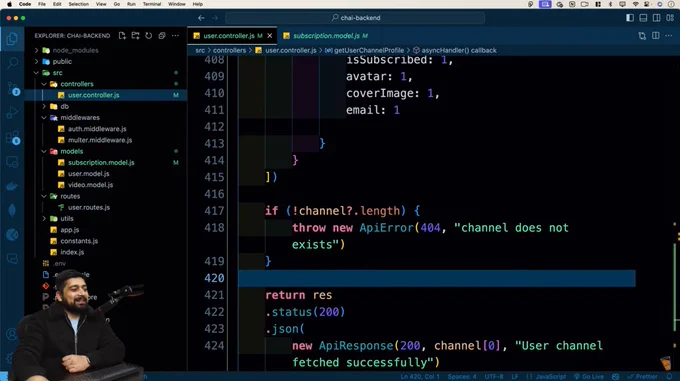Open the Docker view in activity bar
680x381 pixels.
[x=12, y=186]
